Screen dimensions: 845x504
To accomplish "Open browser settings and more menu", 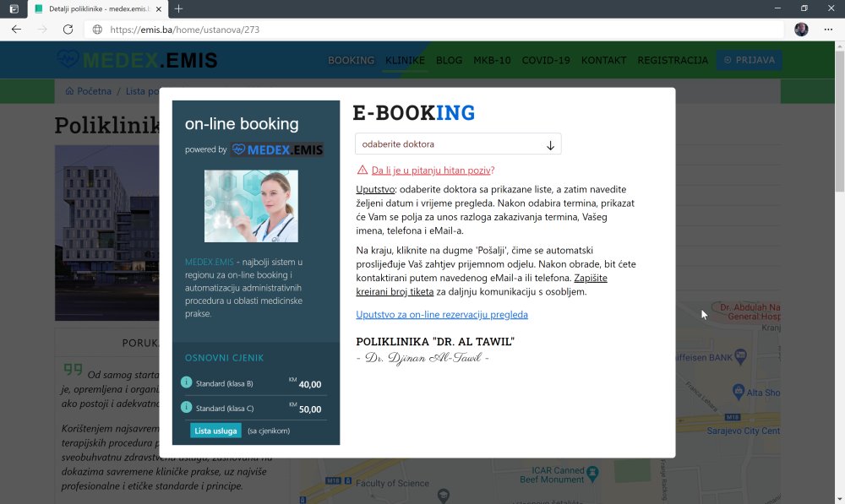I will pos(828,30).
